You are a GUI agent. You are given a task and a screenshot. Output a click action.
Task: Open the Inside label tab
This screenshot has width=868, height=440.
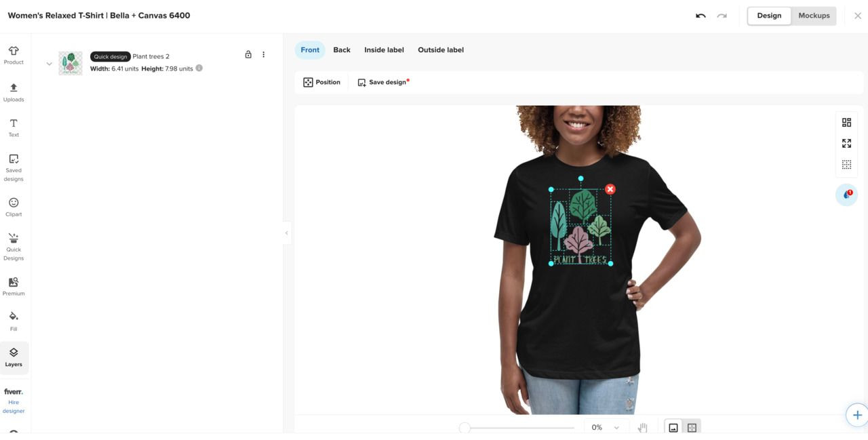[x=384, y=49]
